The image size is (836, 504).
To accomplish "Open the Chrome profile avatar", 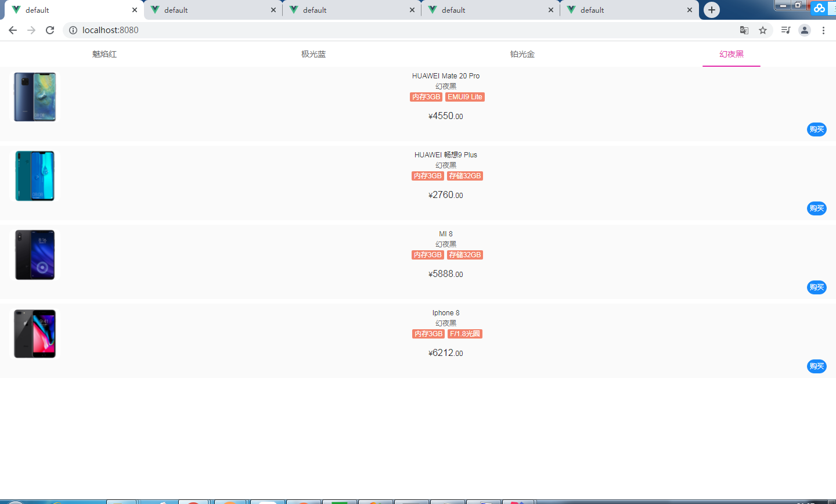I will tap(805, 30).
